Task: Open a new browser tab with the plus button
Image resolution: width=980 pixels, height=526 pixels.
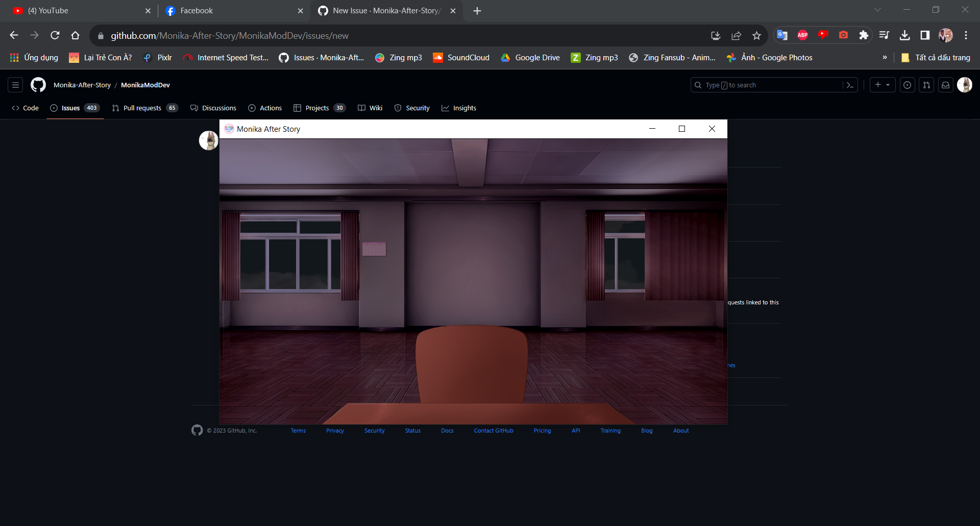Action: pos(477,10)
